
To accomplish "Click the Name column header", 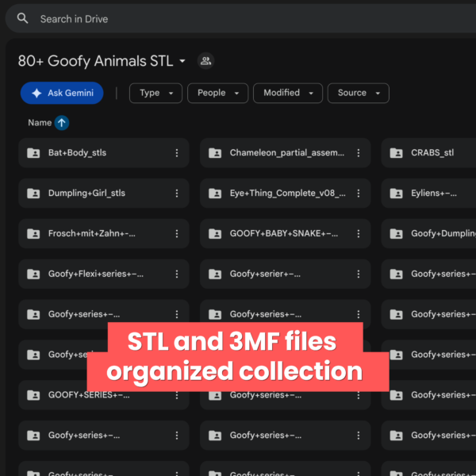I will point(40,123).
